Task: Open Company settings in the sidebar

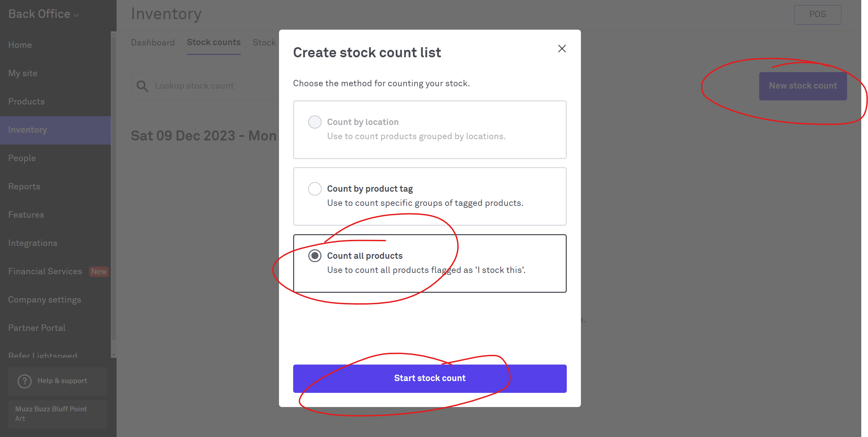Action: [44, 300]
